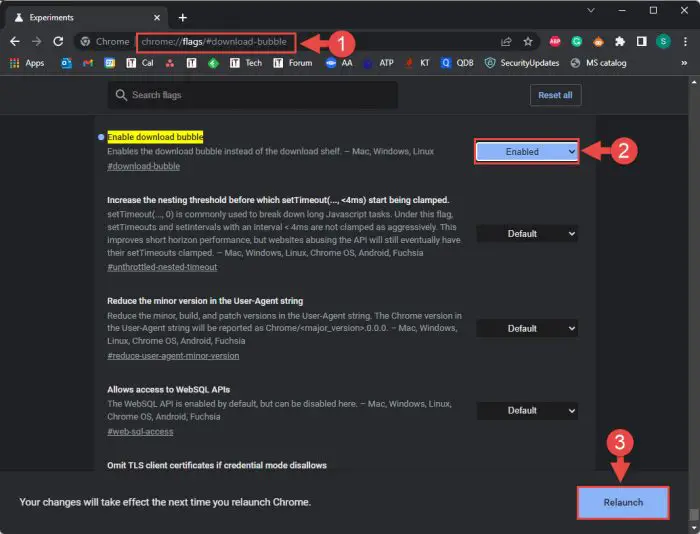Click the address bar URL chrome://flags
Image resolution: width=700 pixels, height=534 pixels.
[x=214, y=42]
